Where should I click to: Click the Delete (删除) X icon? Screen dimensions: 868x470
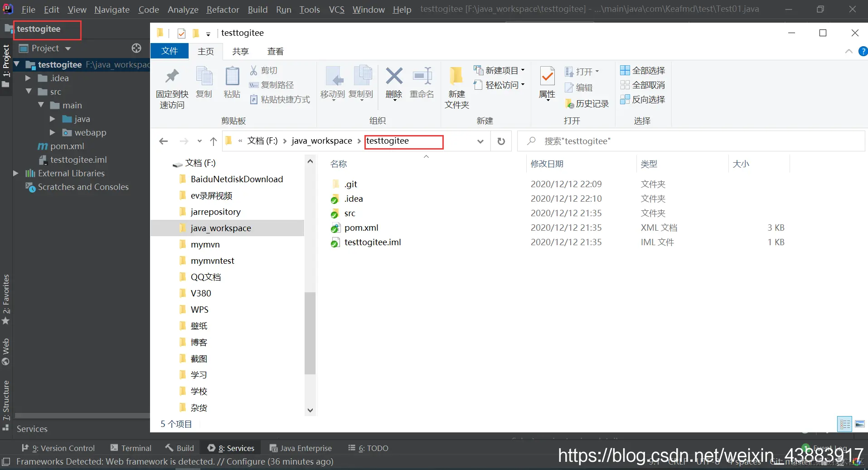(394, 76)
